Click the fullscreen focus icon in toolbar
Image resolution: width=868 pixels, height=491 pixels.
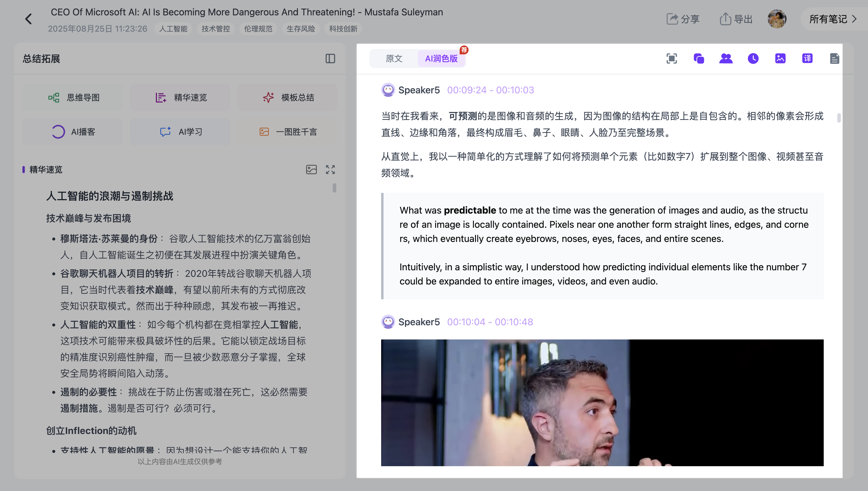(672, 59)
